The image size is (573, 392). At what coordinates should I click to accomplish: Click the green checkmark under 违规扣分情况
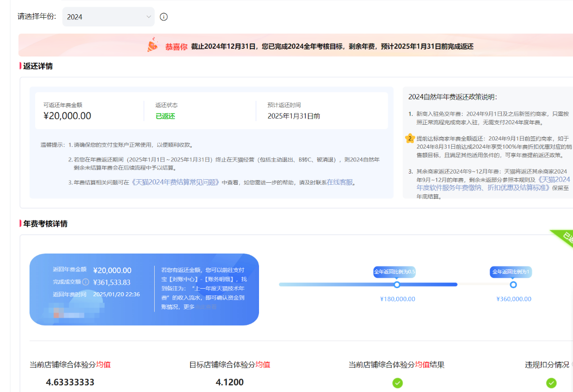point(551,383)
